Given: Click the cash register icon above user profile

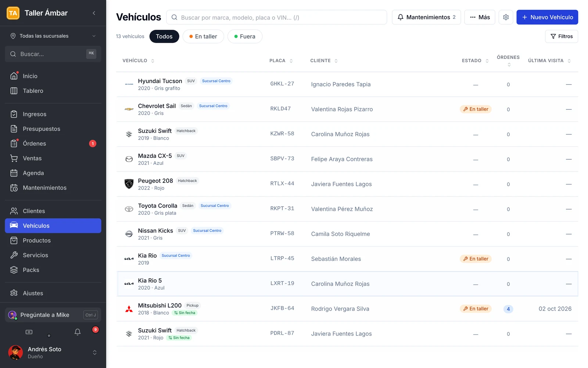Looking at the screenshot, I should [29, 332].
